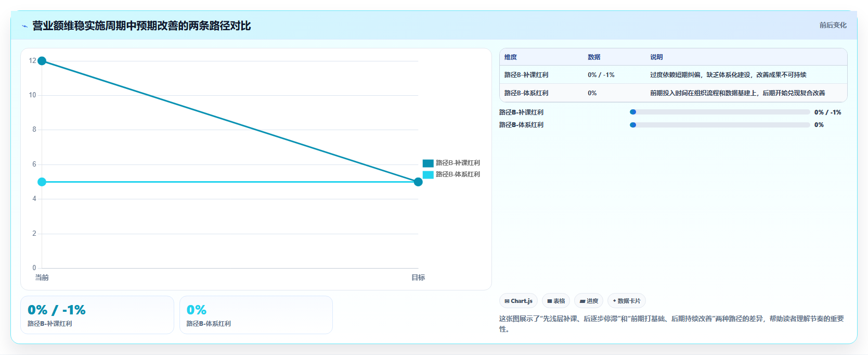Click the table description starting 前期投入时间
The image size is (868, 355).
click(737, 93)
